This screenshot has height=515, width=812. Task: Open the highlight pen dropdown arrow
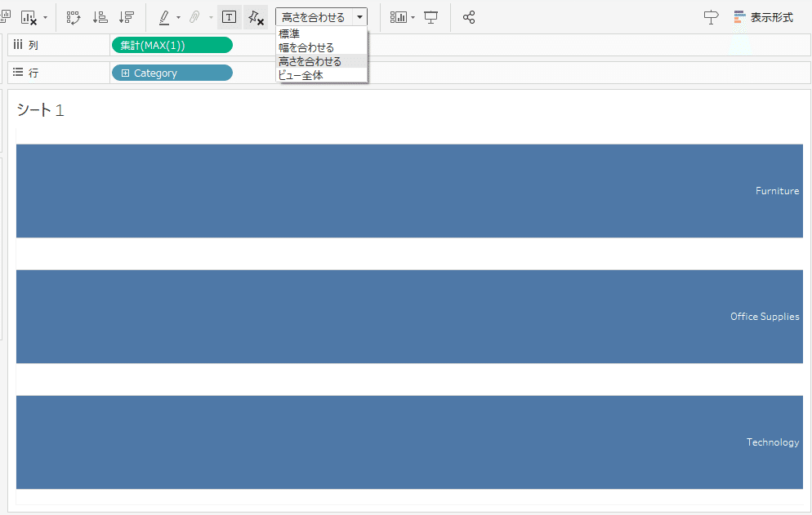(x=179, y=18)
